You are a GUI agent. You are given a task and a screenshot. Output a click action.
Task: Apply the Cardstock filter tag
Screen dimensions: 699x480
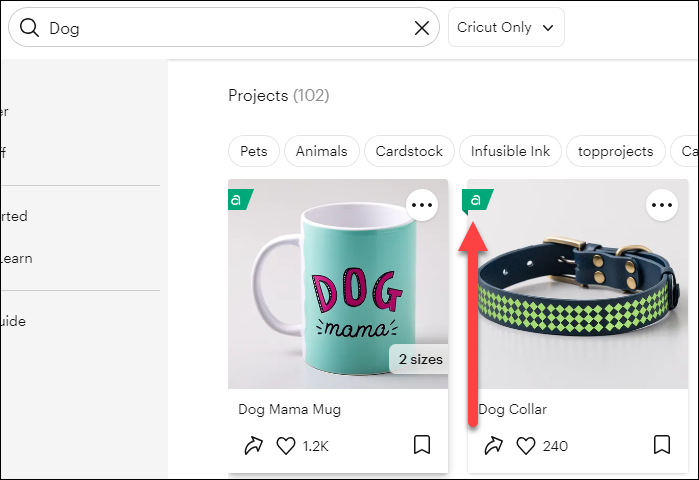coord(409,151)
